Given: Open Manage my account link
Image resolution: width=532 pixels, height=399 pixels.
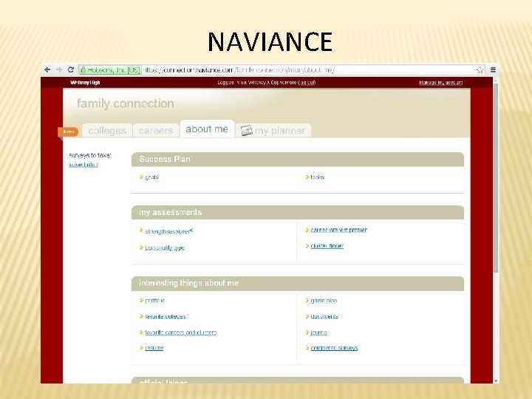Looking at the screenshot, I should 440,83.
